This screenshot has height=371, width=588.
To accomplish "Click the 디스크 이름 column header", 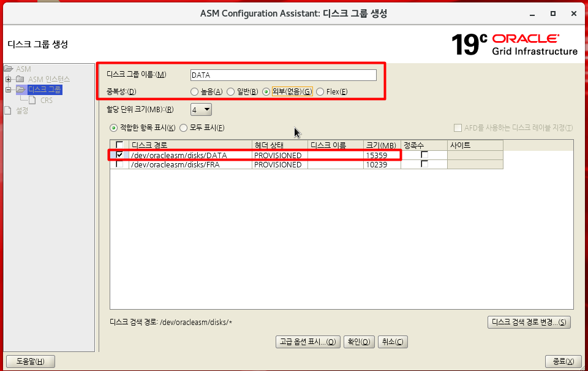I will 336,145.
